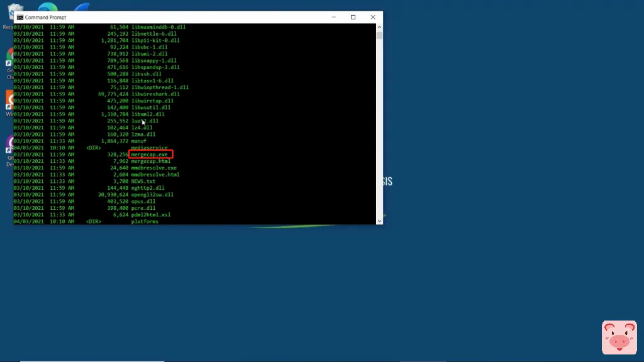This screenshot has width=644, height=362.
Task: Click the file name libmaxminddb-0.dll
Action: (158, 27)
